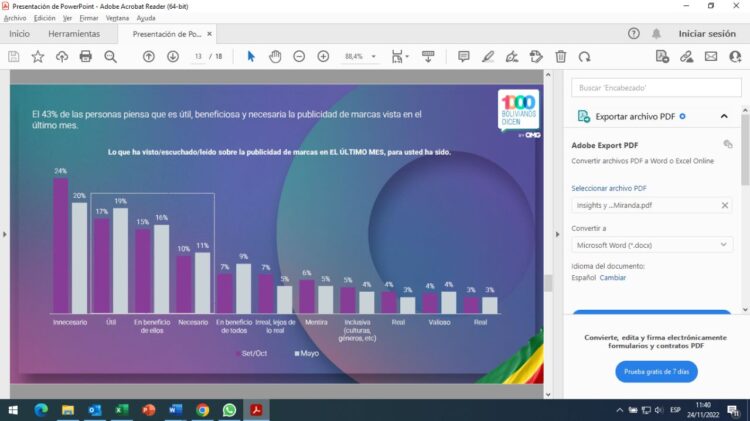Collapse the Exportar archivo PDF section

pyautogui.click(x=724, y=116)
